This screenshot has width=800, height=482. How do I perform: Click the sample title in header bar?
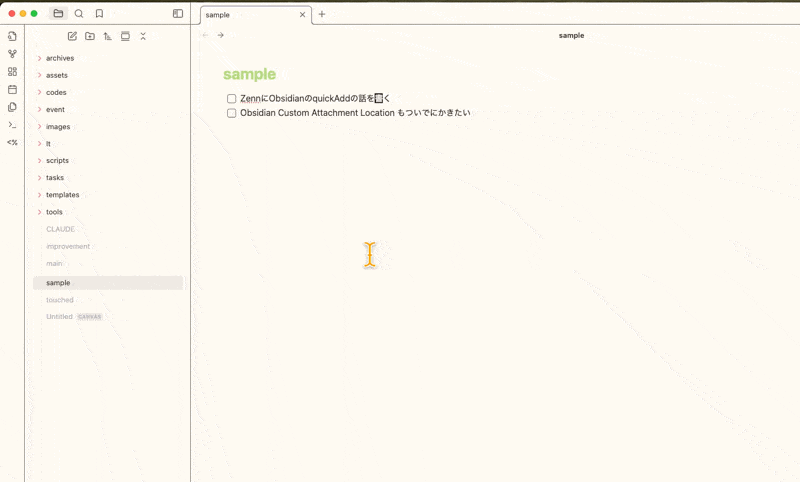coord(571,35)
